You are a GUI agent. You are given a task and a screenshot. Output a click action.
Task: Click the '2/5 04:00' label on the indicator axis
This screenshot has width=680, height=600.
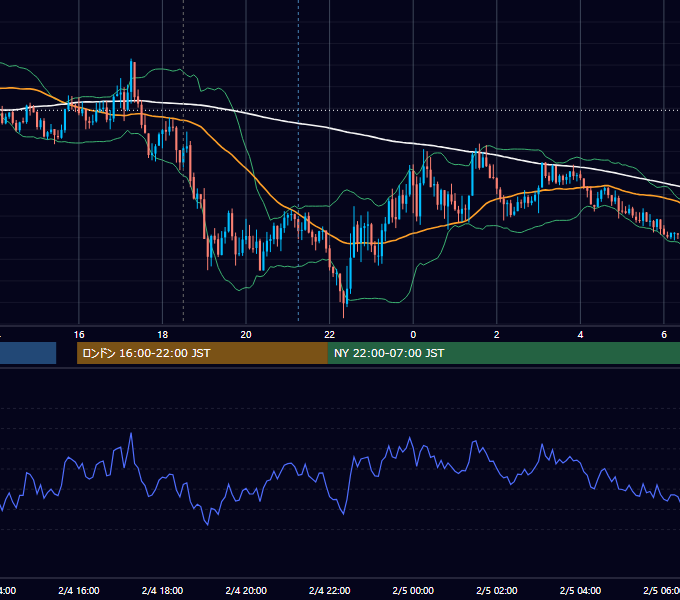pos(580,591)
